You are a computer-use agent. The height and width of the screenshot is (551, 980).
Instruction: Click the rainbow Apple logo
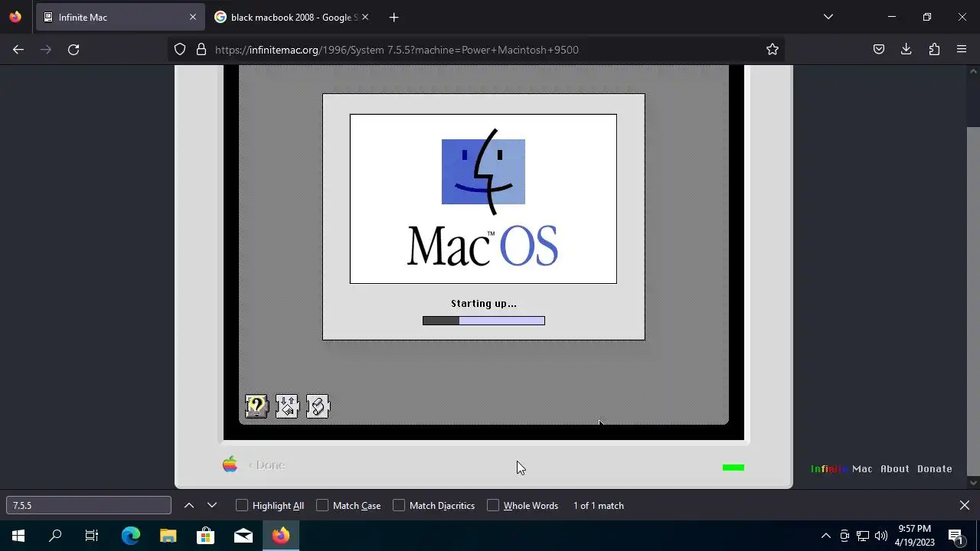(230, 465)
